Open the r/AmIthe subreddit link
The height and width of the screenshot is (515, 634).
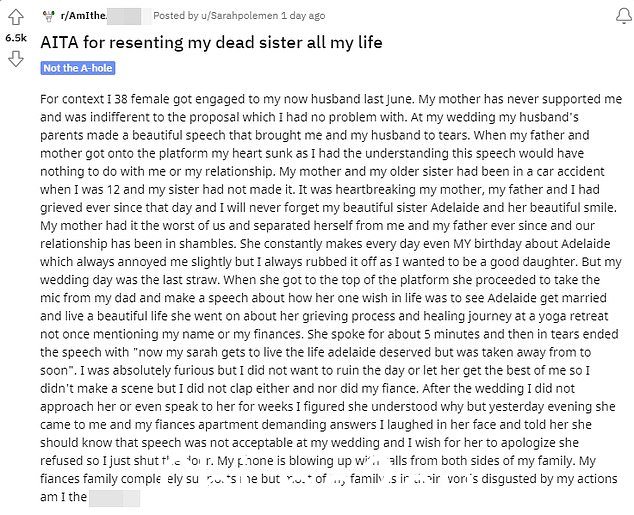(x=83, y=16)
